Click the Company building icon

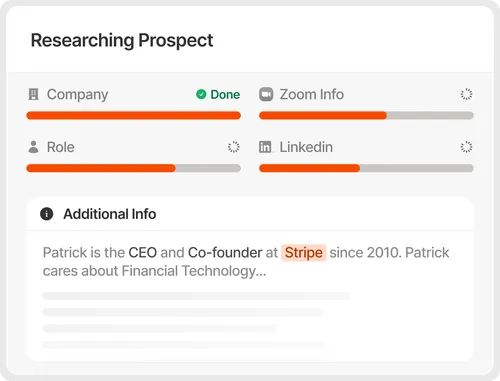pyautogui.click(x=33, y=94)
